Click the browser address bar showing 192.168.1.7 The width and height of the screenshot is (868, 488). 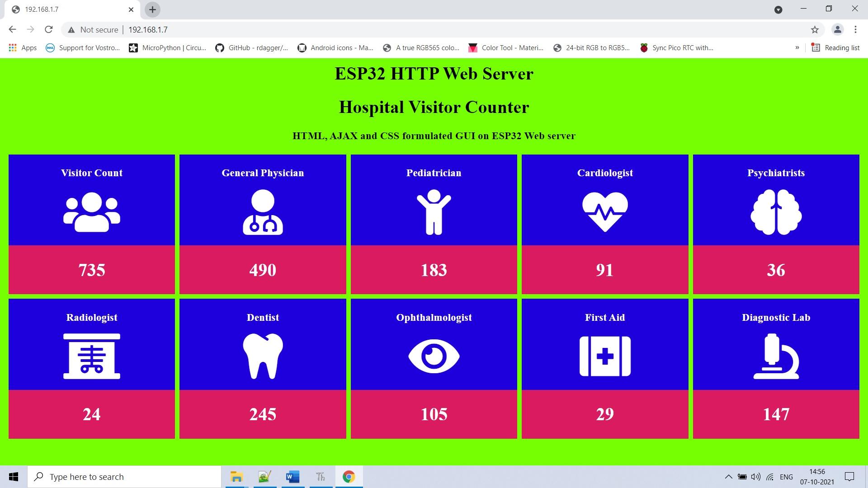[x=148, y=29]
